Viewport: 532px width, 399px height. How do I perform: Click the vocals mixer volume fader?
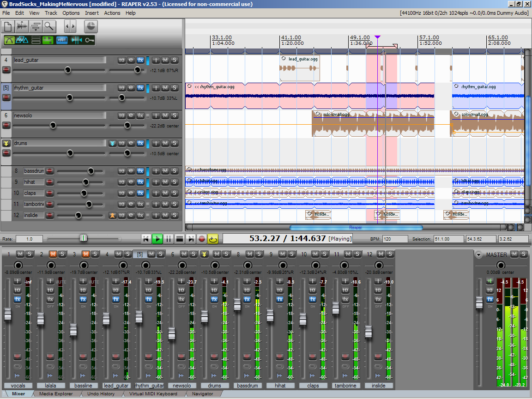[x=7, y=314]
